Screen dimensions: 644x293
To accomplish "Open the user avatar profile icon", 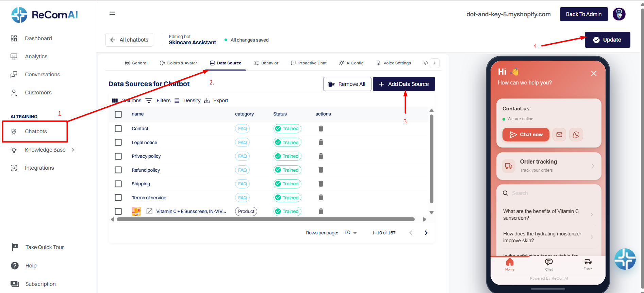I will 619,14.
